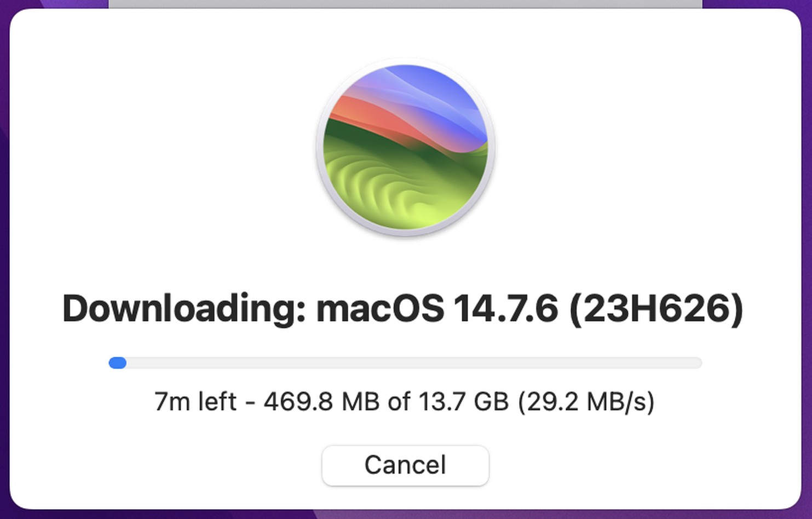Click the 469.8 MB downloaded amount
Image resolution: width=812 pixels, height=519 pixels.
[x=322, y=401]
